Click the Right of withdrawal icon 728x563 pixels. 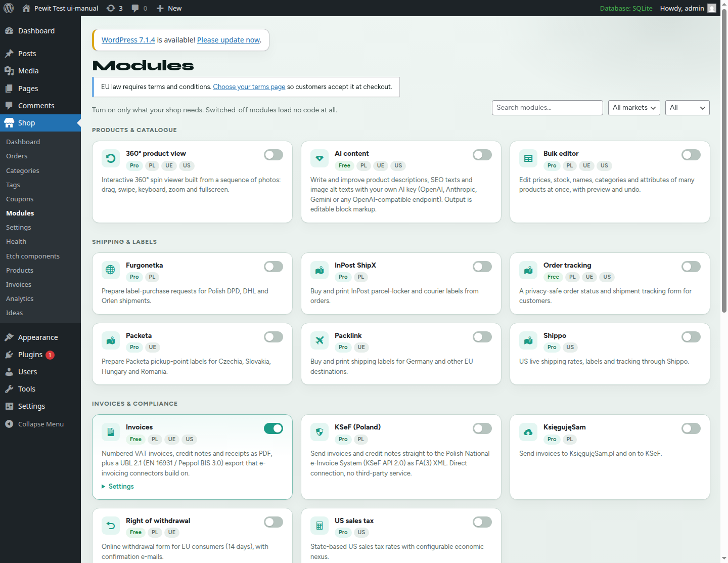[x=111, y=526]
